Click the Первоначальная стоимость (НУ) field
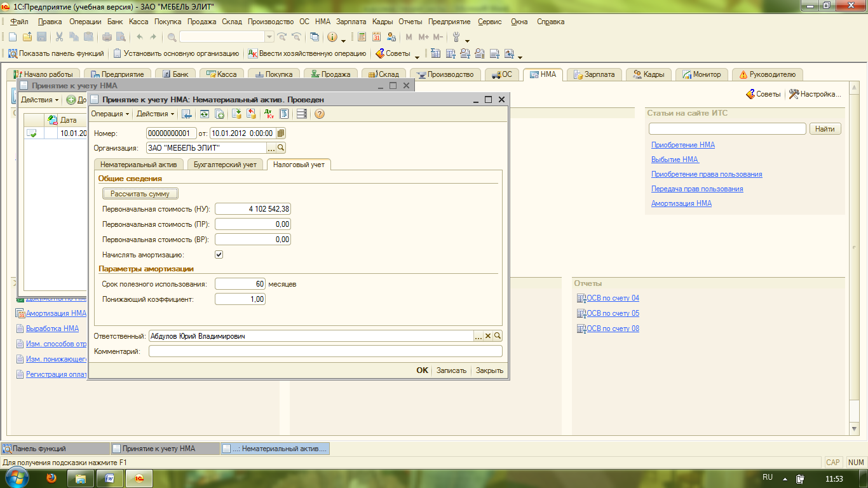Screen dimensions: 868x488 [x=253, y=209]
